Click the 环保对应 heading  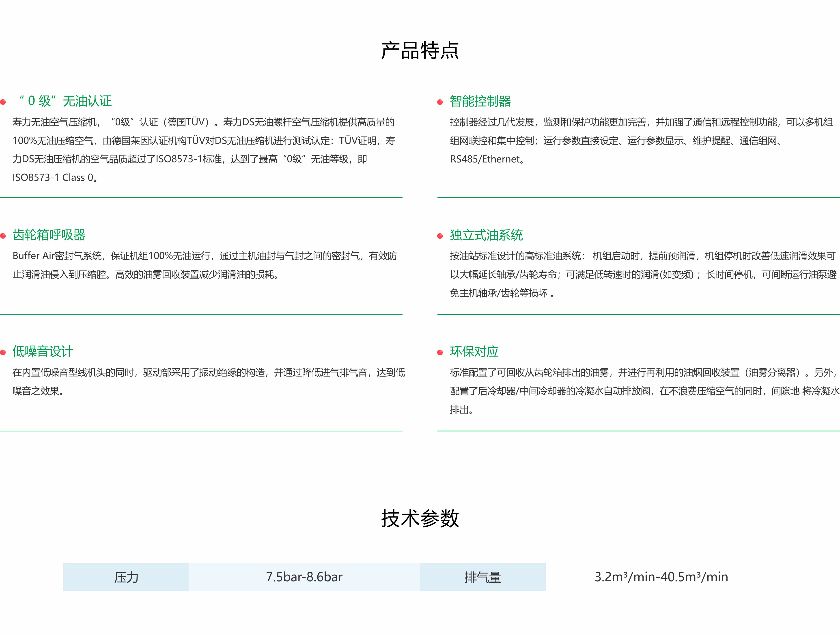[x=474, y=351]
